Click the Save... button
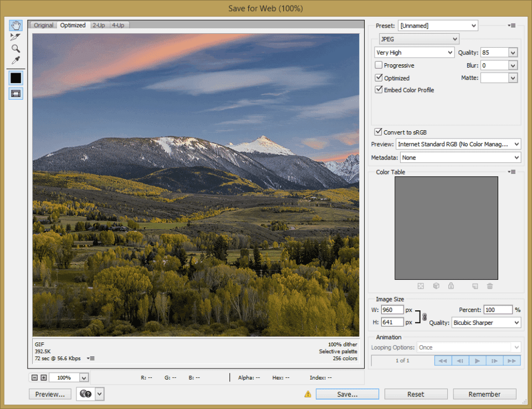The image size is (532, 409). coord(347,394)
